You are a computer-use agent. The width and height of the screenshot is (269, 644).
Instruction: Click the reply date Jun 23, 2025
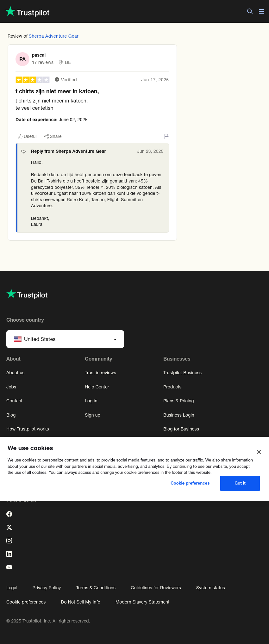click(x=150, y=151)
